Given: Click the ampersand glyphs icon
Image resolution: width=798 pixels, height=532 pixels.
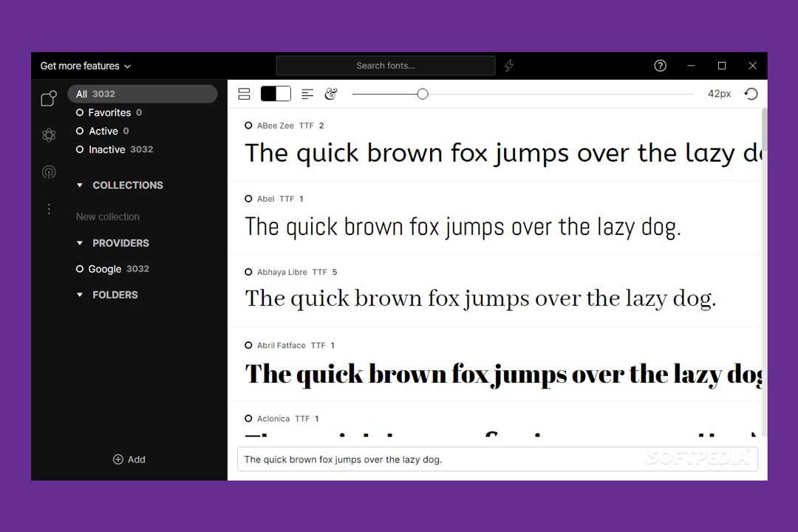Looking at the screenshot, I should (331, 94).
